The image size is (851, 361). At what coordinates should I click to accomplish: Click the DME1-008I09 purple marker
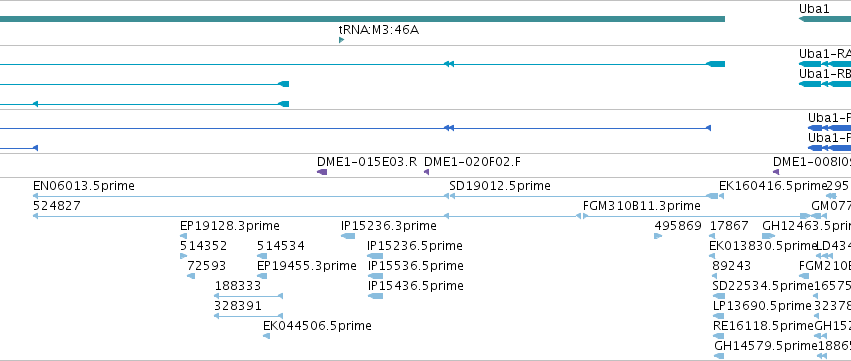coord(777,172)
